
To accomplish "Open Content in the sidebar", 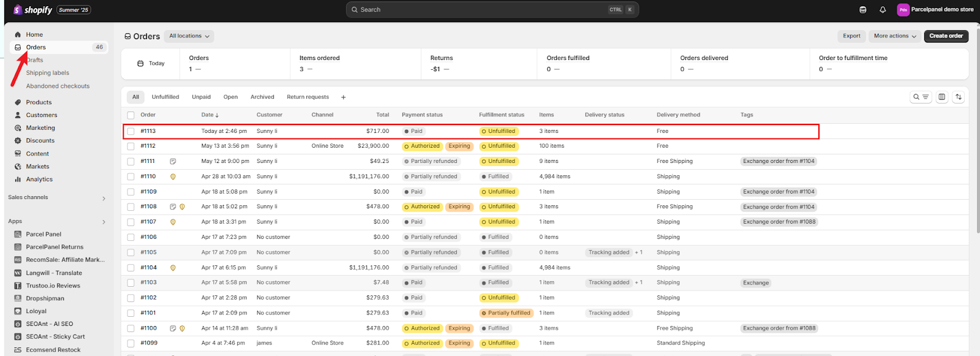I will click(x=37, y=154).
